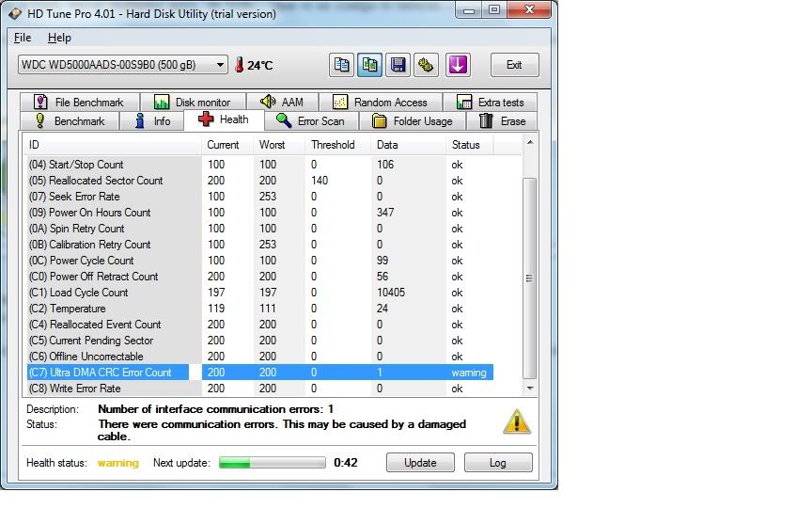Select the (07) Seek Error Rate row
The image size is (812, 508).
click(259, 197)
